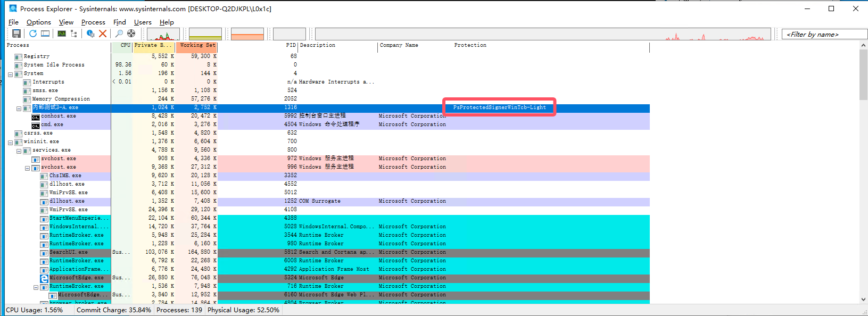Viewport: 868px width, 316px height.
Task: Collapse the wininit.exe tree node
Action: 10,143
